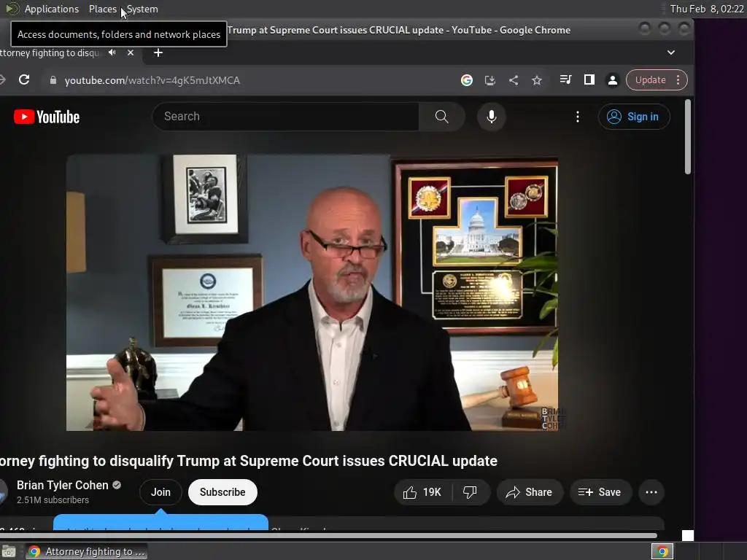Click the Update button in Chrome

650,80
